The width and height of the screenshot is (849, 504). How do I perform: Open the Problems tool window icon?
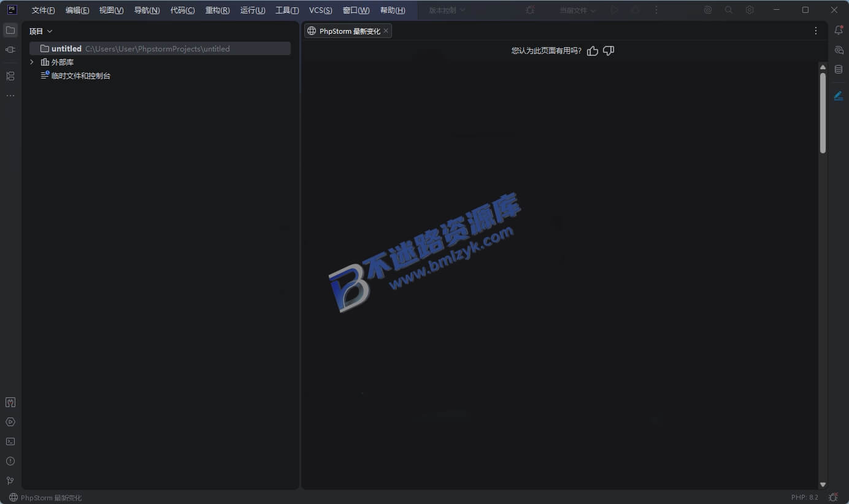pos(10,461)
